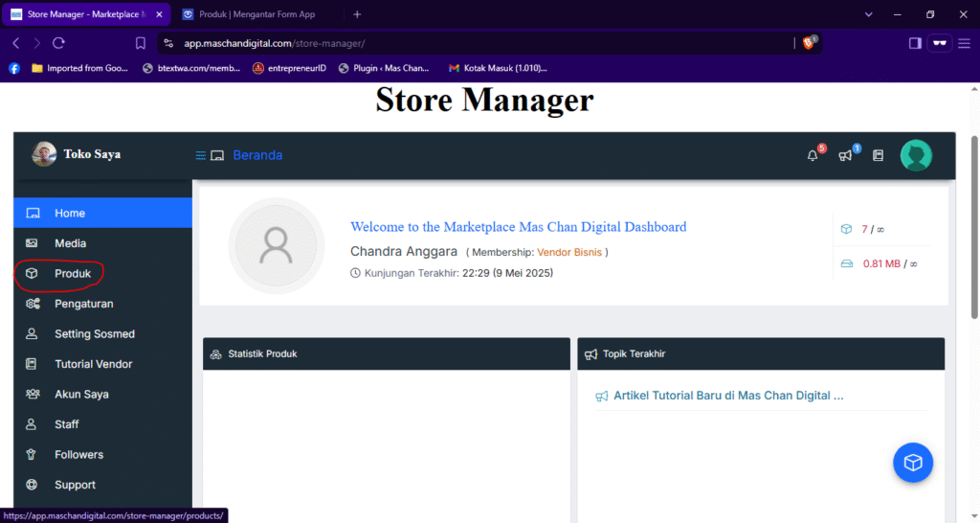Click the Setting Sosmed person icon

32,333
